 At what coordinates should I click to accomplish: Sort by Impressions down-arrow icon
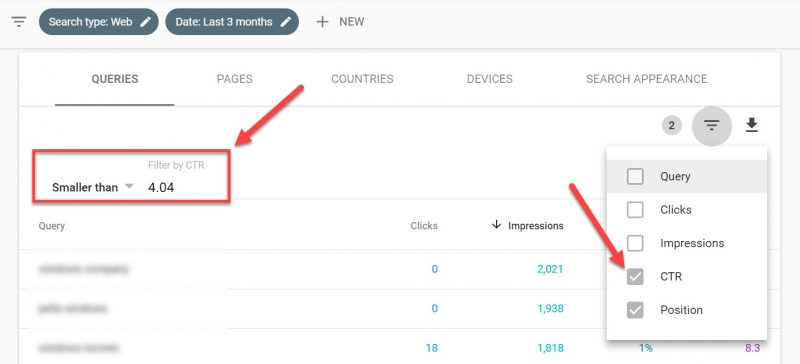point(496,225)
